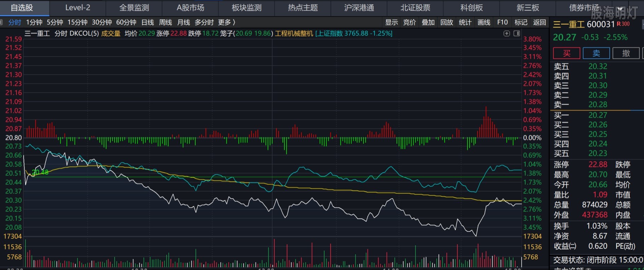
Task: Select the 画线 drawing tool
Action: click(483, 22)
